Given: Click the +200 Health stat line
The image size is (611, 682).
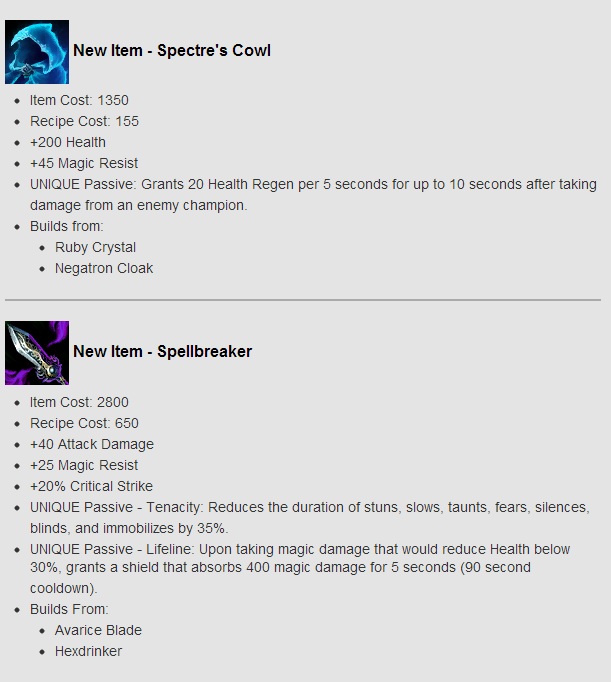Looking at the screenshot, I should 68,142.
